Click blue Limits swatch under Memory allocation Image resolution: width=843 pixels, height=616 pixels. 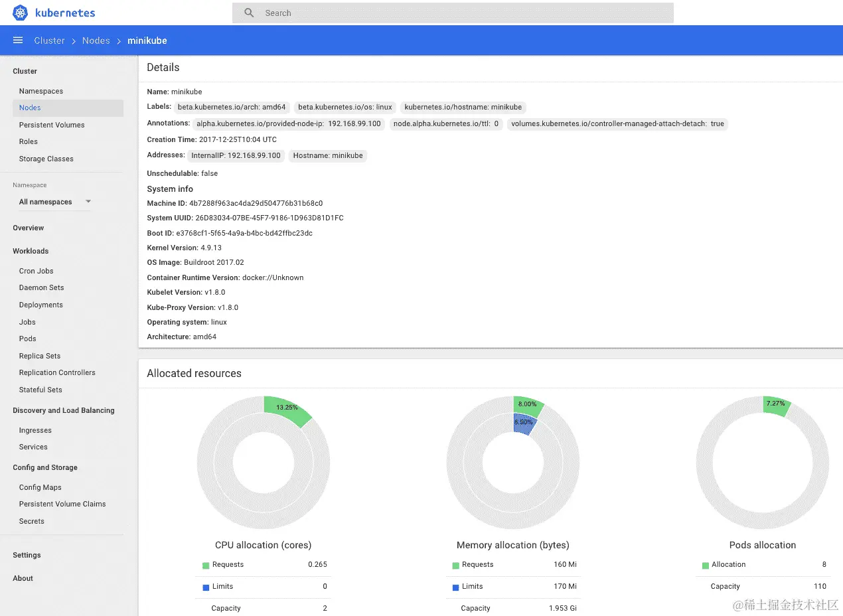coord(455,587)
